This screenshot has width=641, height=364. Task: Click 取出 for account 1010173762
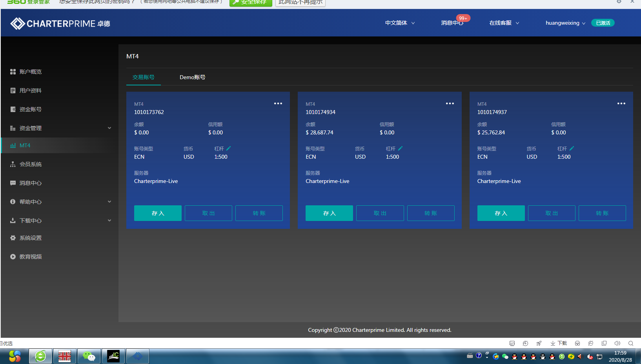click(208, 213)
